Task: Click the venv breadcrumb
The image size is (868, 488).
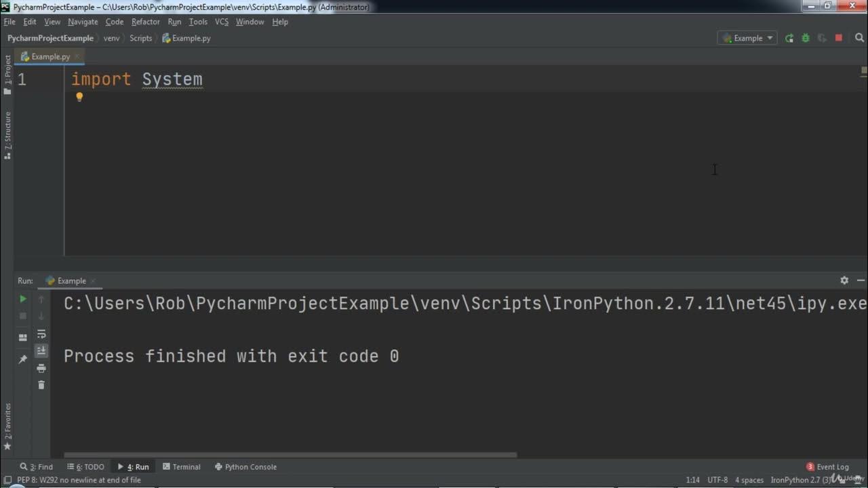Action: [111, 39]
